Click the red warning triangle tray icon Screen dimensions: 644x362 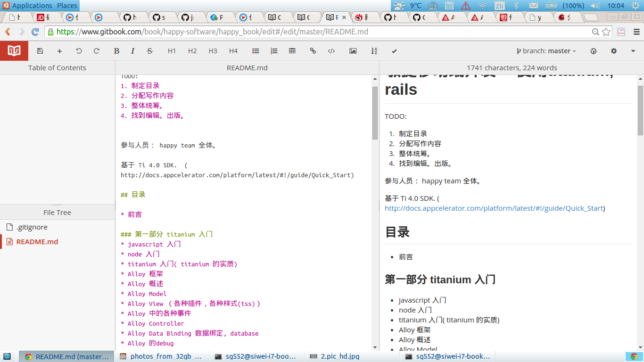point(466,6)
